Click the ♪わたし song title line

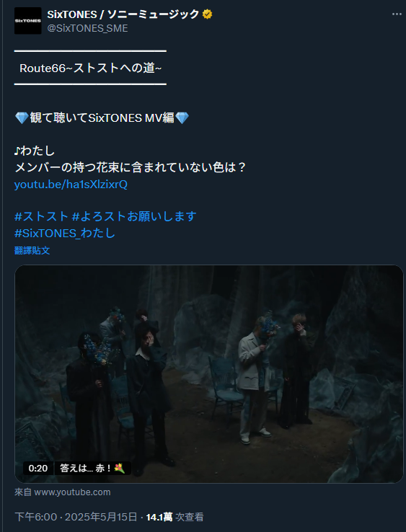pos(35,151)
